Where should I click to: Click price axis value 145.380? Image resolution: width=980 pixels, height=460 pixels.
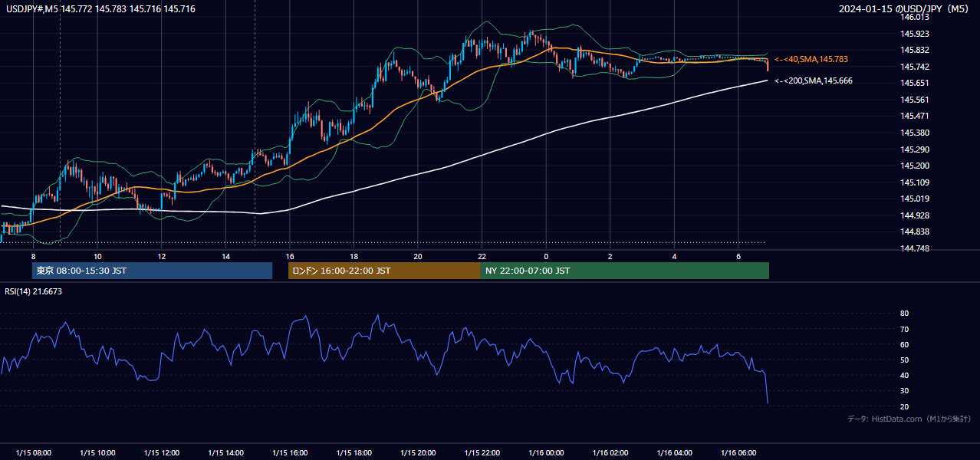point(915,133)
